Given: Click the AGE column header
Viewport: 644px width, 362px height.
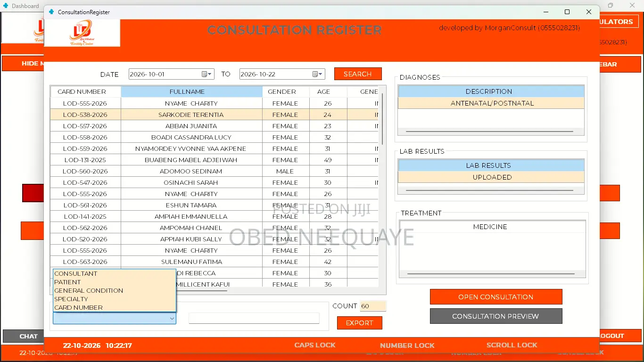Looking at the screenshot, I should pos(328,92).
